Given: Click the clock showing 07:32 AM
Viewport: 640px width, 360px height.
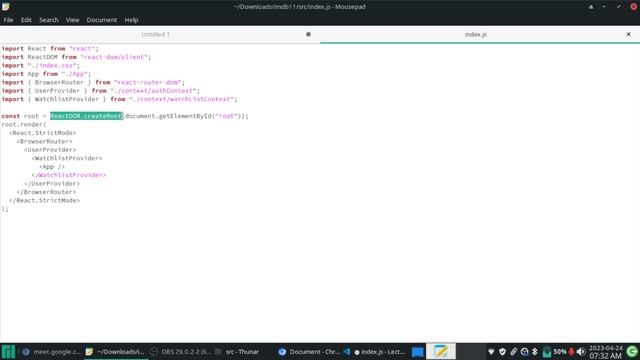Looking at the screenshot, I should pyautogui.click(x=606, y=352).
